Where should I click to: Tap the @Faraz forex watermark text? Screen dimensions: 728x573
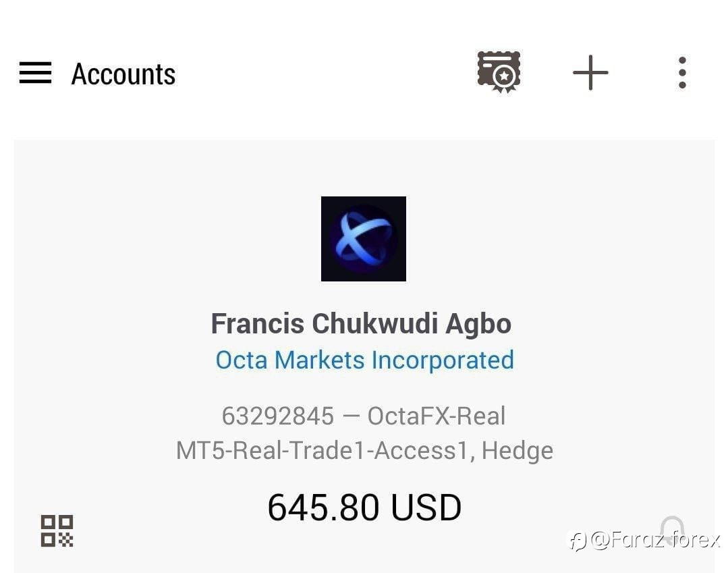tap(654, 540)
